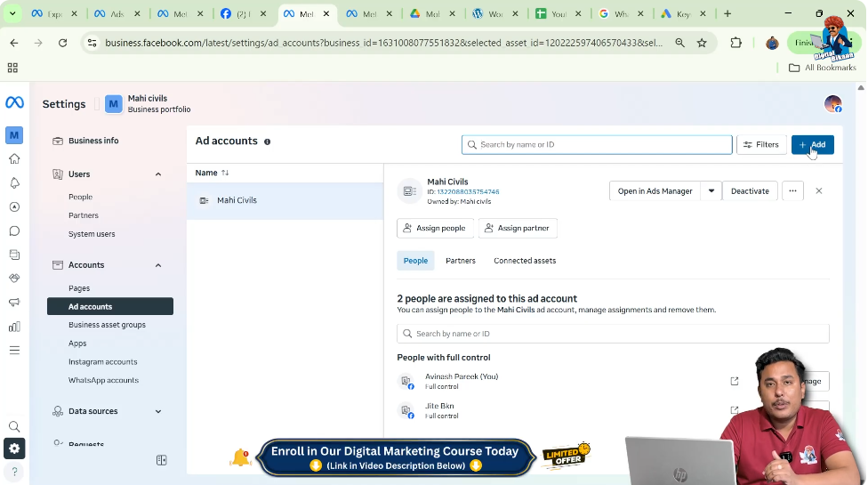Click Assign partner button
The image size is (868, 485).
point(518,228)
